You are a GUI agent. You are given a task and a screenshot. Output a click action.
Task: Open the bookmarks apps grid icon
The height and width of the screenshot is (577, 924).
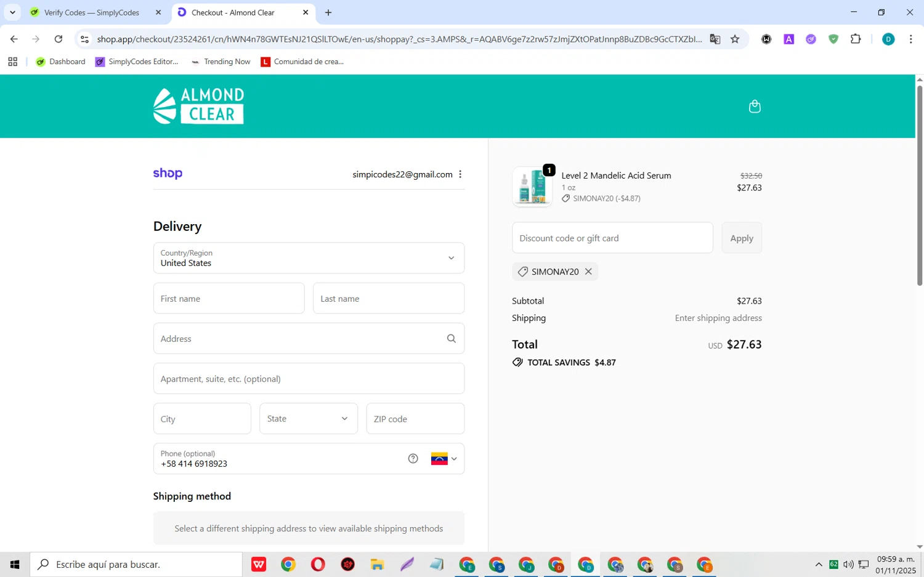12,62
